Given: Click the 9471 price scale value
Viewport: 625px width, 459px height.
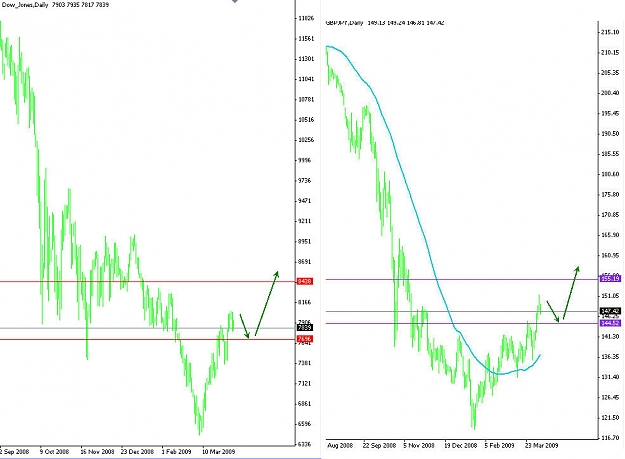Looking at the screenshot, I should (306, 201).
